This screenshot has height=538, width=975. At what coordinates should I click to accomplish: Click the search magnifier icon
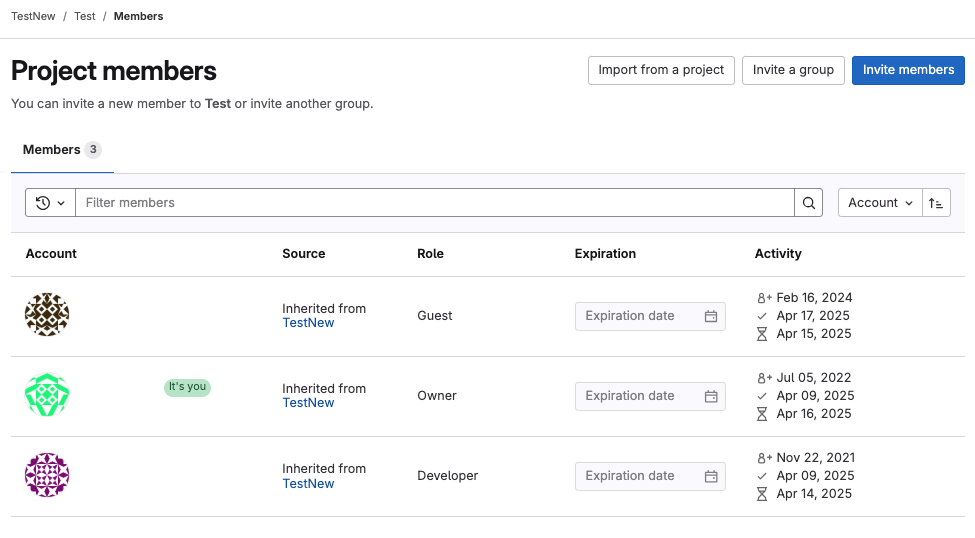pos(809,203)
